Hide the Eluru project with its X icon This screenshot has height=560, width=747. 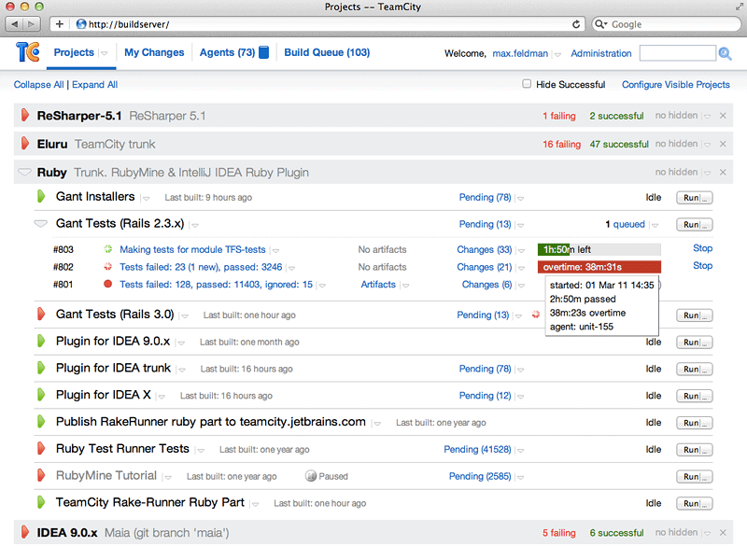(723, 144)
